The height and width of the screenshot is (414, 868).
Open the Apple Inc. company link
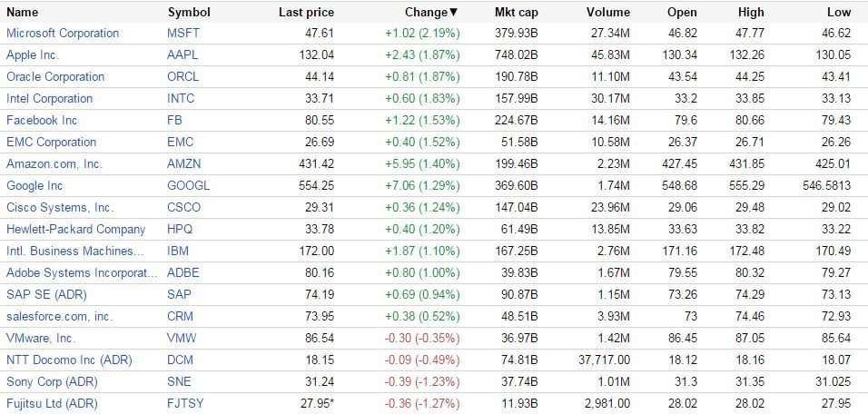click(x=33, y=55)
